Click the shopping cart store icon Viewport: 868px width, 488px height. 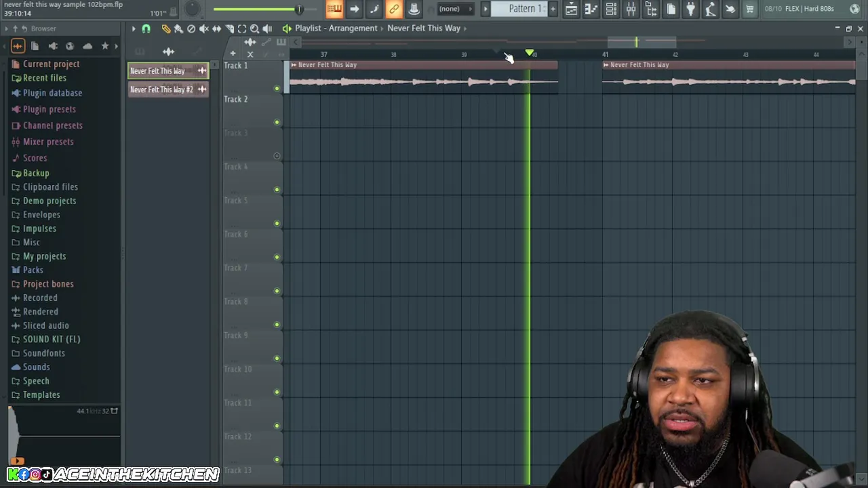(750, 9)
